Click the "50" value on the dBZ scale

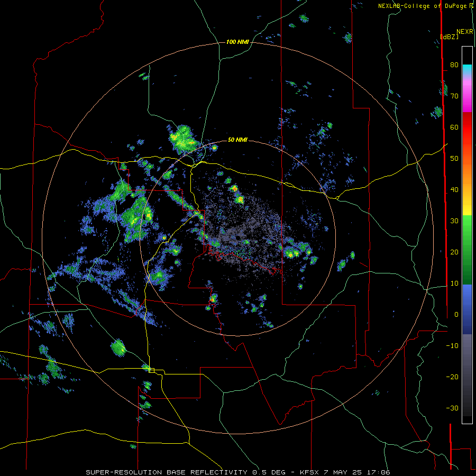[x=454, y=159]
